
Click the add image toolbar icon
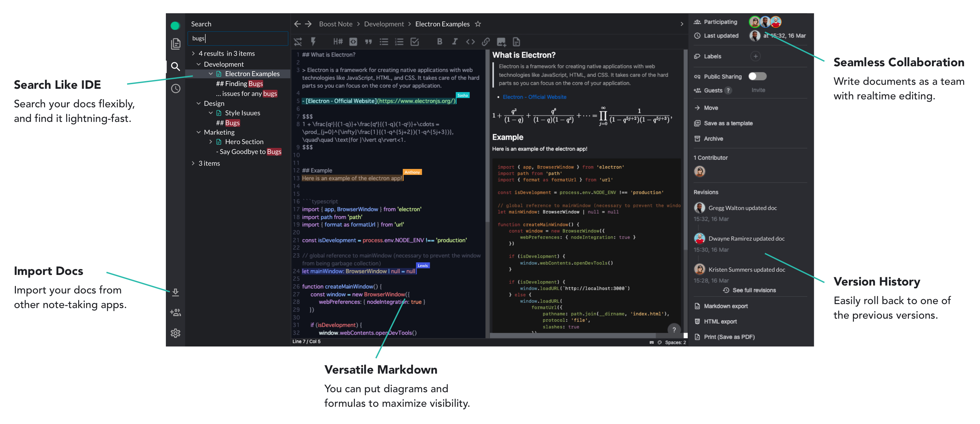click(501, 42)
